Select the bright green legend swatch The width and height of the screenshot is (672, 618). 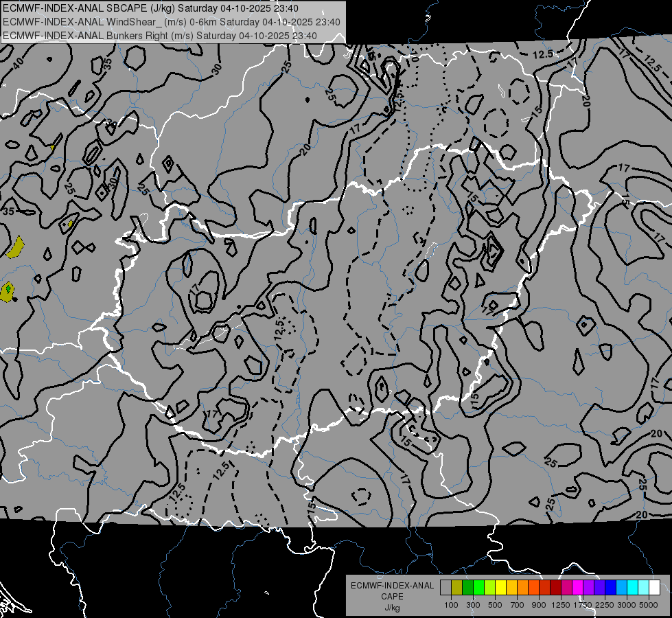[x=478, y=588]
